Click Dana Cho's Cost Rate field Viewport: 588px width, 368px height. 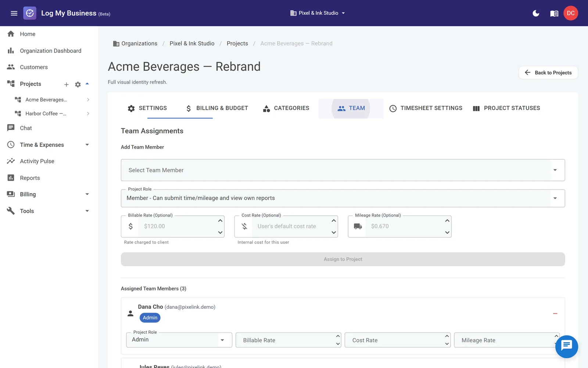click(398, 340)
